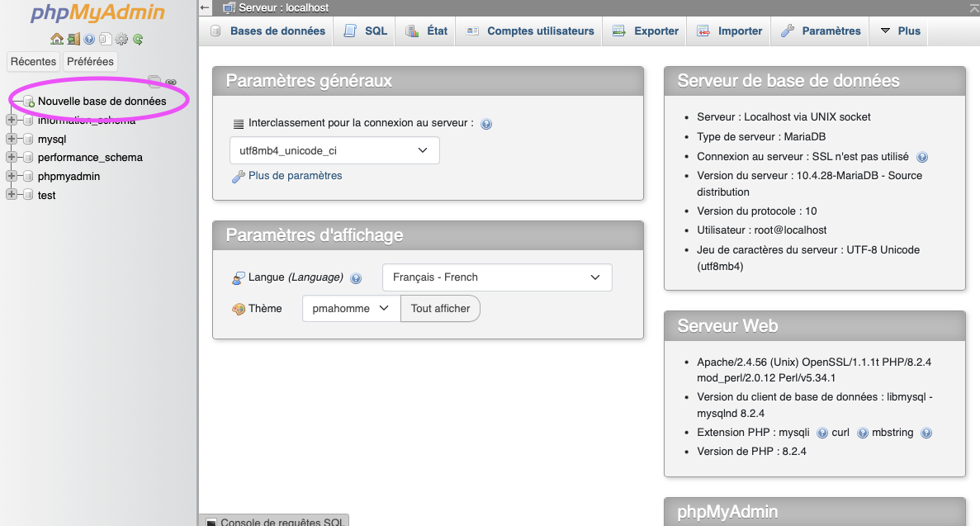
Task: Open phpMyAdmin documentation help icon
Action: click(x=89, y=39)
